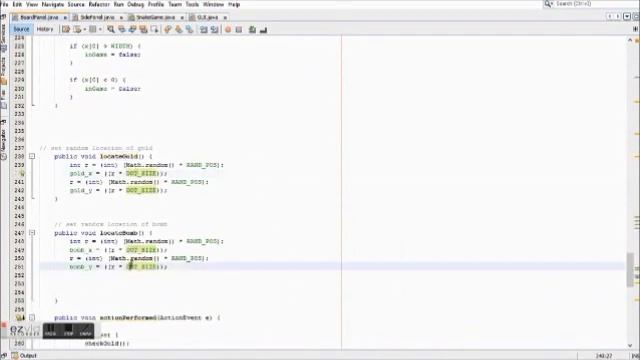Image resolution: width=640 pixels, height=360 pixels.
Task: Open the Help menu
Action: point(234,4)
